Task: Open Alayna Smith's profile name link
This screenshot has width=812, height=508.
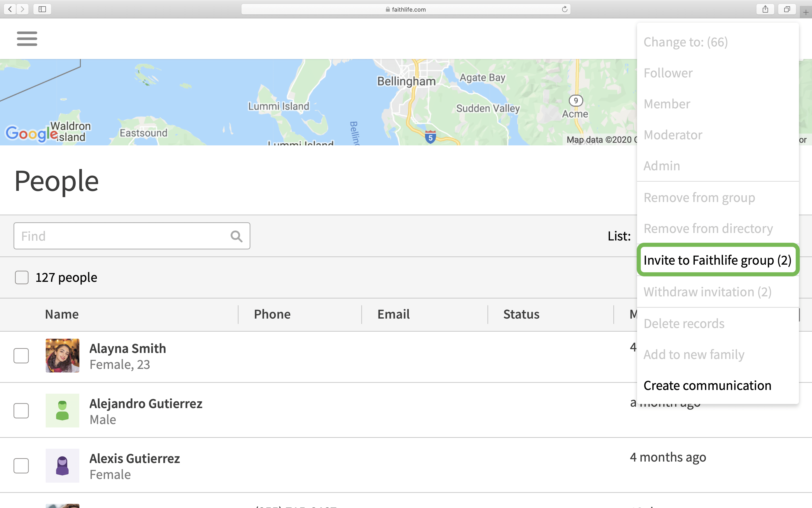Action: [x=128, y=348]
